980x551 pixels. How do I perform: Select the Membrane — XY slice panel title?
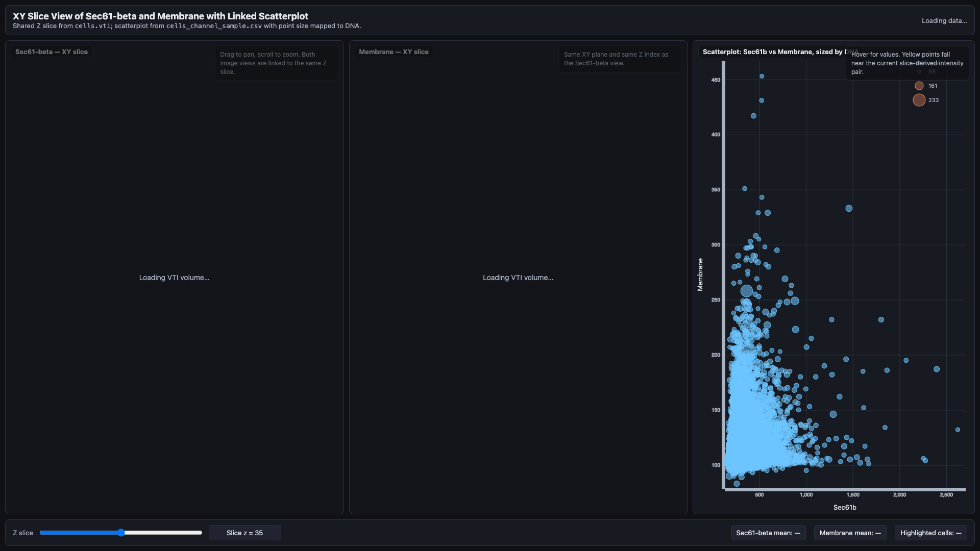coord(394,52)
